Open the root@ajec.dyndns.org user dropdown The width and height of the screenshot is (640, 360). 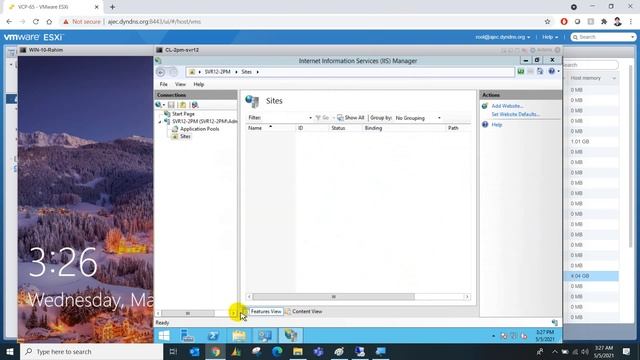coord(502,37)
